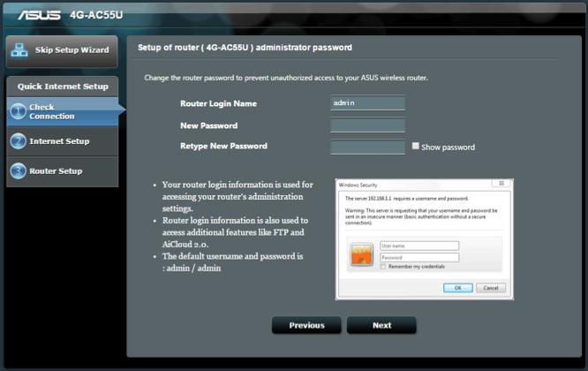Open the Check Connection step
This screenshot has width=588, height=371.
click(63, 112)
